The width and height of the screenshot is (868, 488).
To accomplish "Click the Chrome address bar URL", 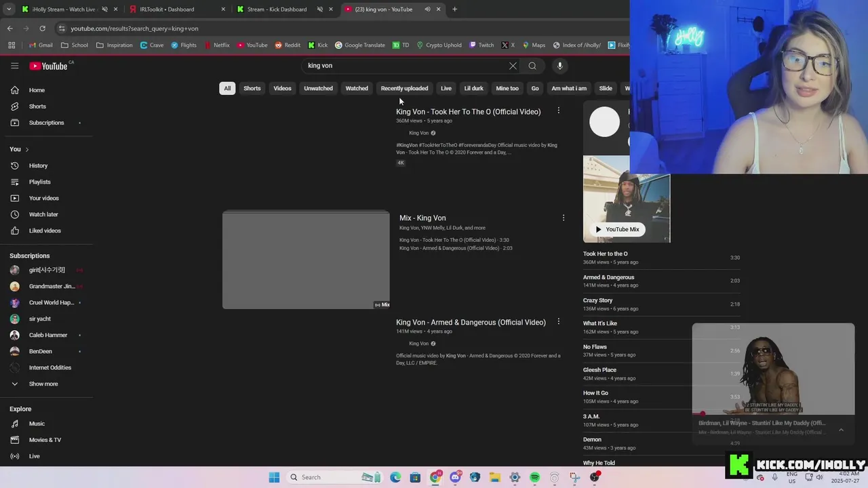I will pyautogui.click(x=134, y=28).
